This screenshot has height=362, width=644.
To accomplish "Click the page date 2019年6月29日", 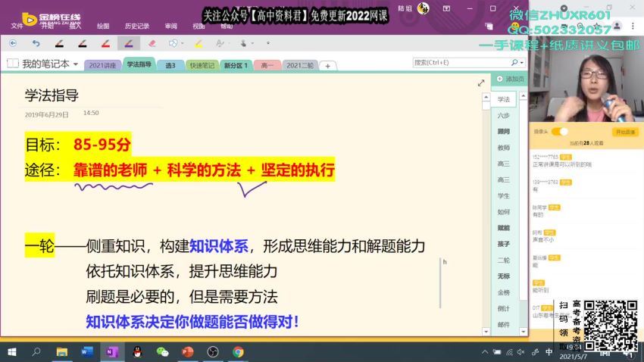I will [46, 114].
